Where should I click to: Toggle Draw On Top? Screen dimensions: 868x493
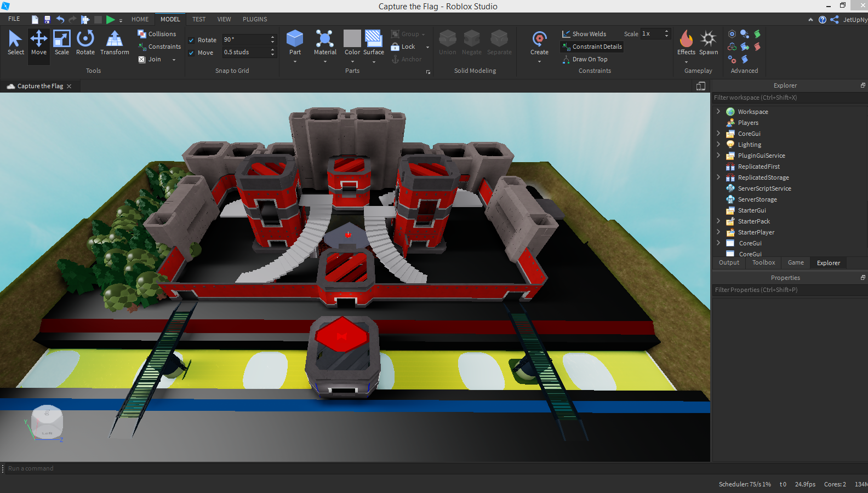click(x=585, y=59)
